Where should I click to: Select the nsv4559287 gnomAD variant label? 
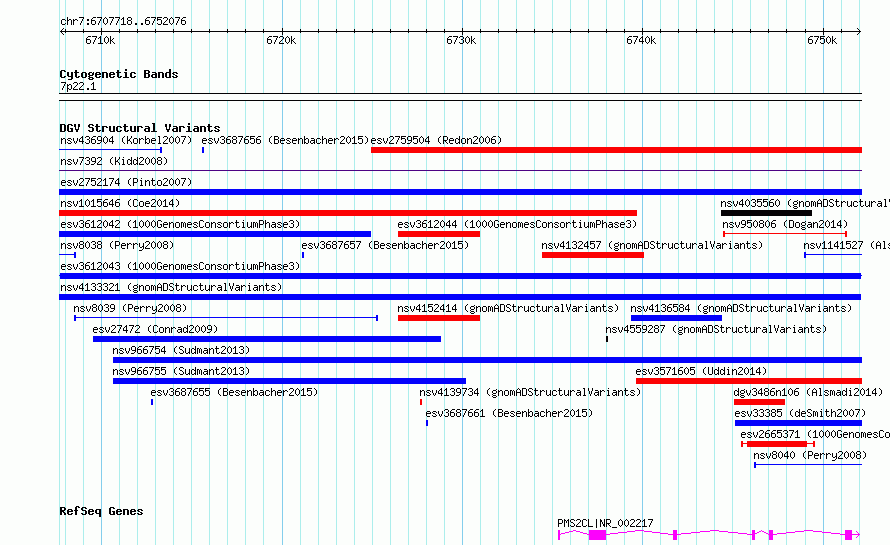click(716, 329)
